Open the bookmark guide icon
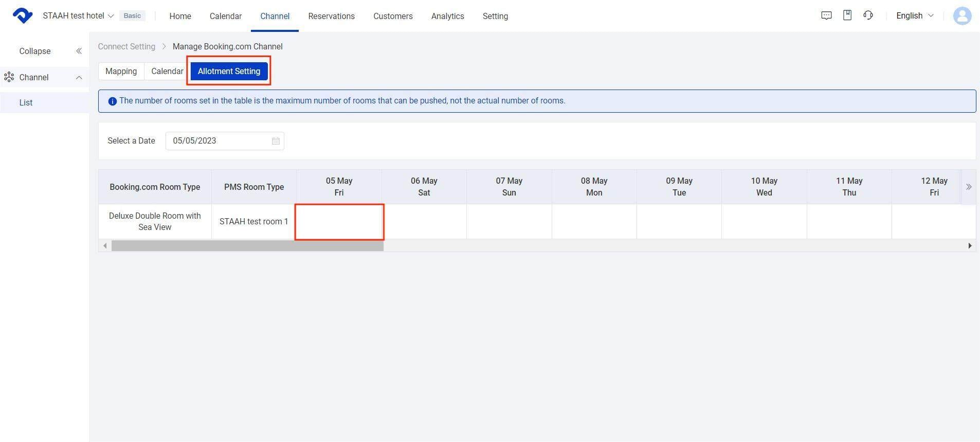Viewport: 980px width, 442px height. 847,15
